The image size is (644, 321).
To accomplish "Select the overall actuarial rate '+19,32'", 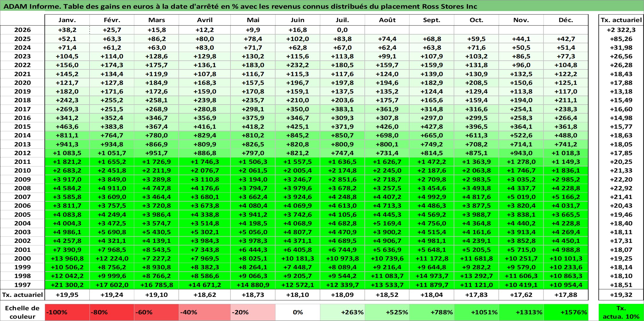I will tap(621, 295).
